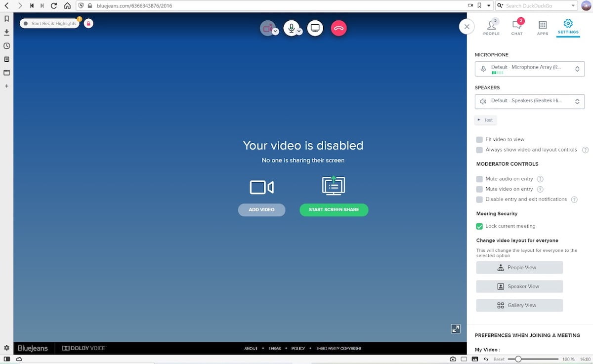Open sidebar Window panel icon
The height and width of the screenshot is (364, 593).
[6, 73]
